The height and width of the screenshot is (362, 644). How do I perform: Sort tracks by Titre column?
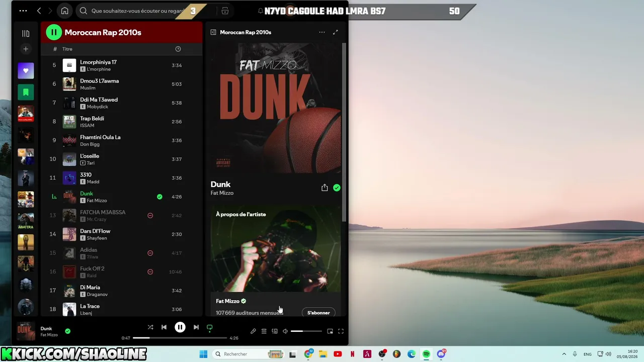[67, 49]
